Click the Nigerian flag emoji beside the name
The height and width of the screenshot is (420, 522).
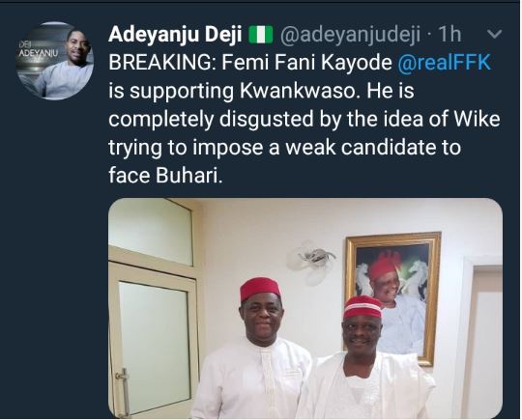tap(261, 35)
